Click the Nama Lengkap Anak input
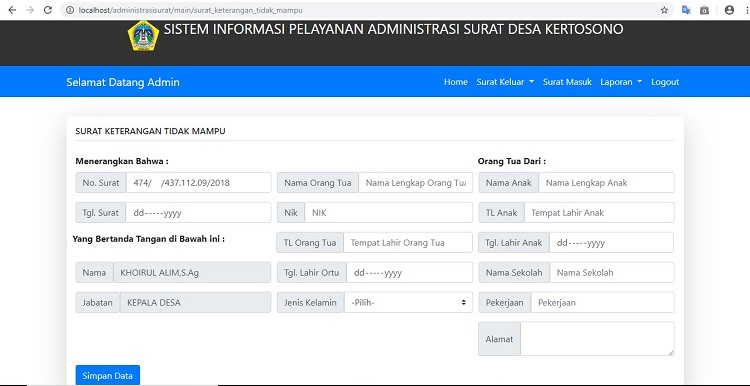Viewport: 750px width, 386px height. [607, 183]
